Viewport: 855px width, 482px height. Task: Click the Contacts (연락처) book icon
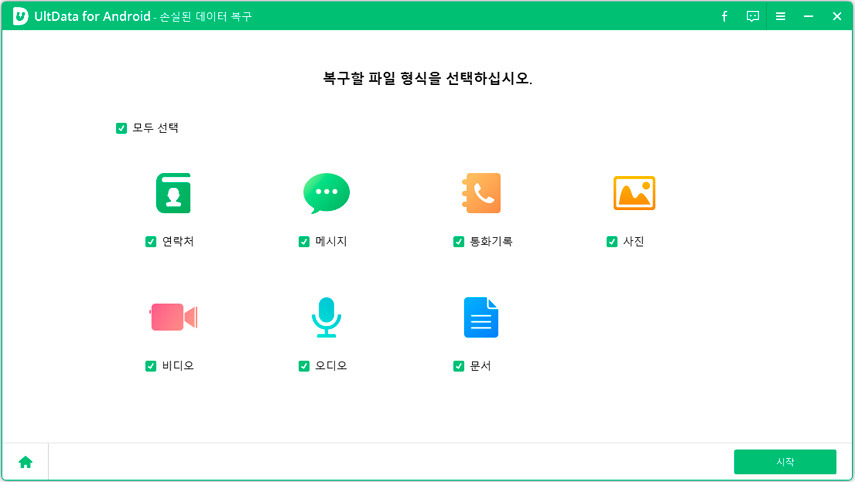point(173,193)
